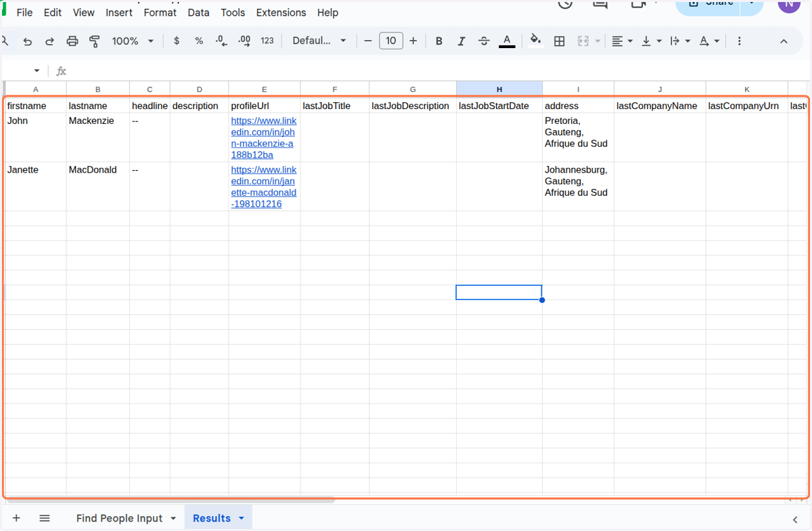Image resolution: width=812 pixels, height=531 pixels.
Task: Open the text color picker
Action: (507, 41)
